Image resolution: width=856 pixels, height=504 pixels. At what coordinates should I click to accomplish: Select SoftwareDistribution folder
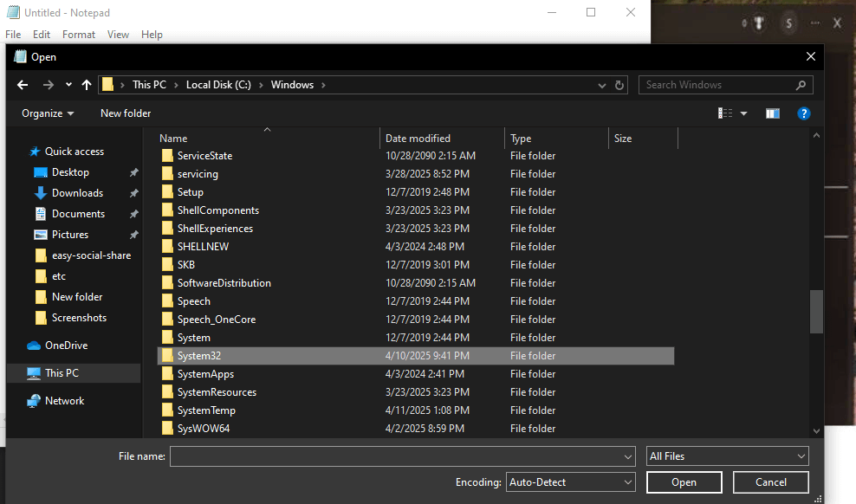click(224, 282)
